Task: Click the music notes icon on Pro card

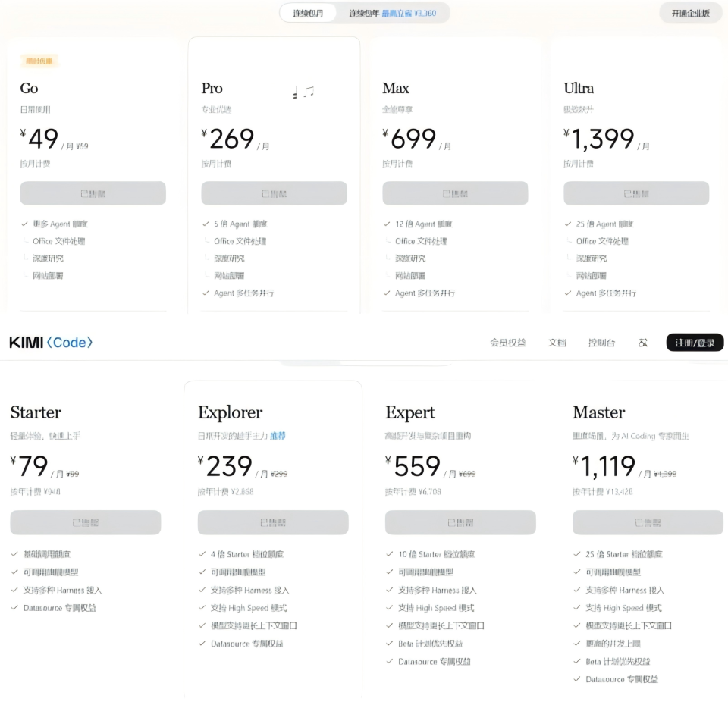Action: click(303, 92)
